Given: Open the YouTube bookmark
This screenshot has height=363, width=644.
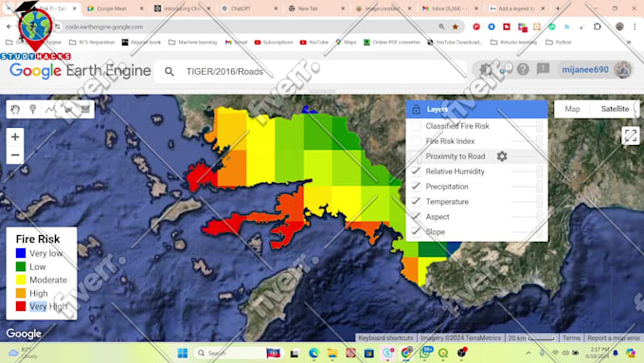Looking at the screenshot, I should 314,42.
